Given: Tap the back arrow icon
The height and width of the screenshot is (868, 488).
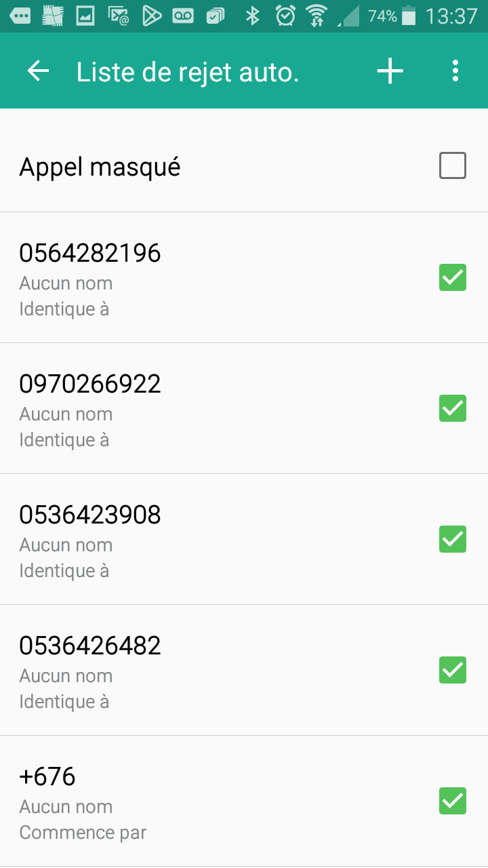Looking at the screenshot, I should point(38,71).
